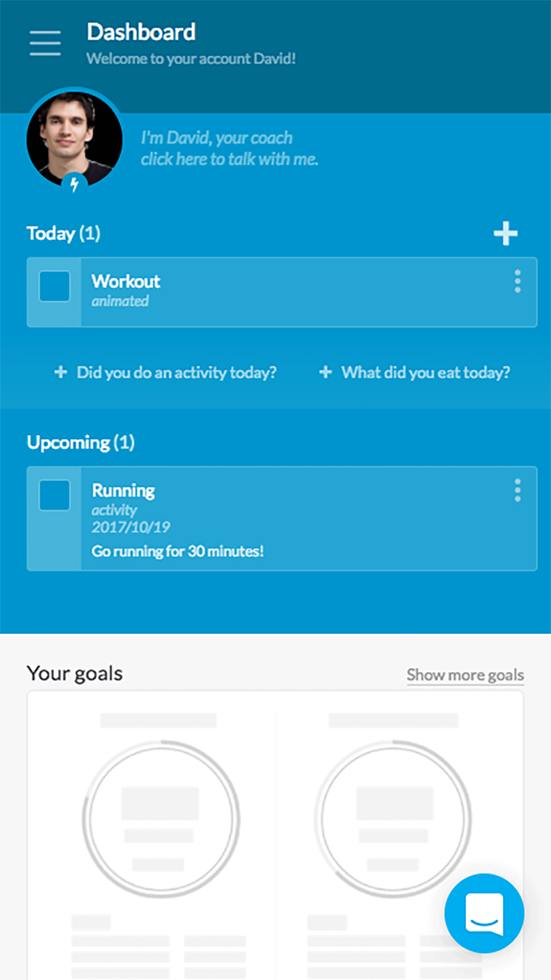Click the first goal progress circle

coord(161,819)
